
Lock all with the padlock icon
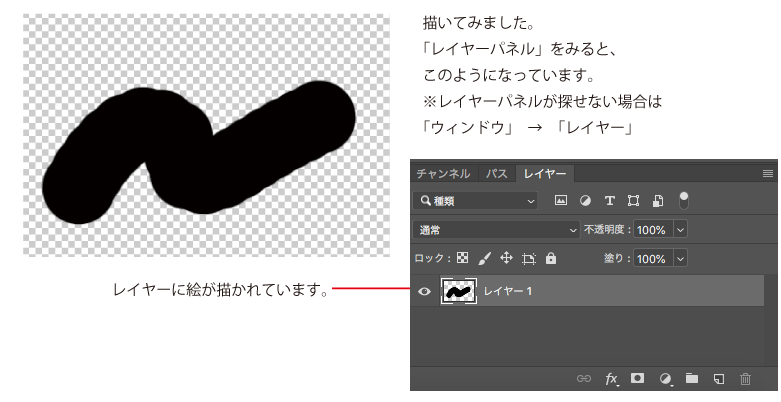point(551,258)
